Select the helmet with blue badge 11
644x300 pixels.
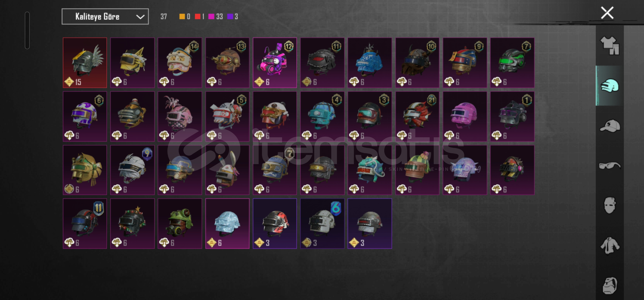click(85, 224)
